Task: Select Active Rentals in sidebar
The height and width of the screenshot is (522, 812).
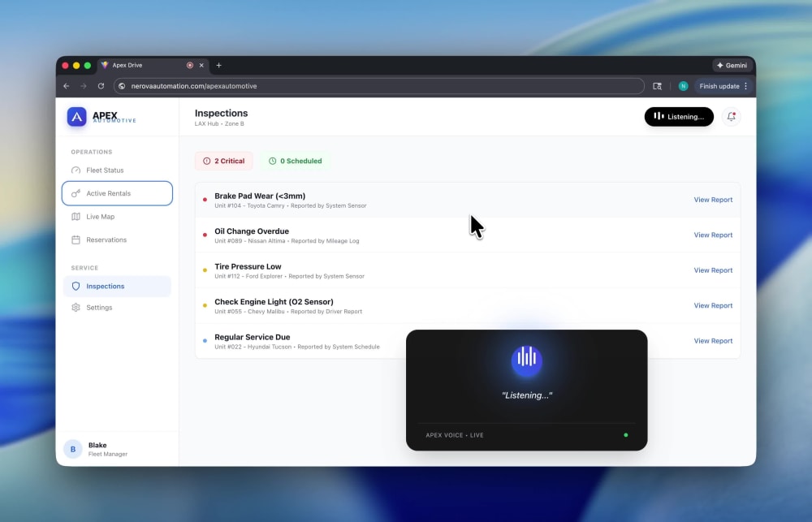Action: [117, 193]
